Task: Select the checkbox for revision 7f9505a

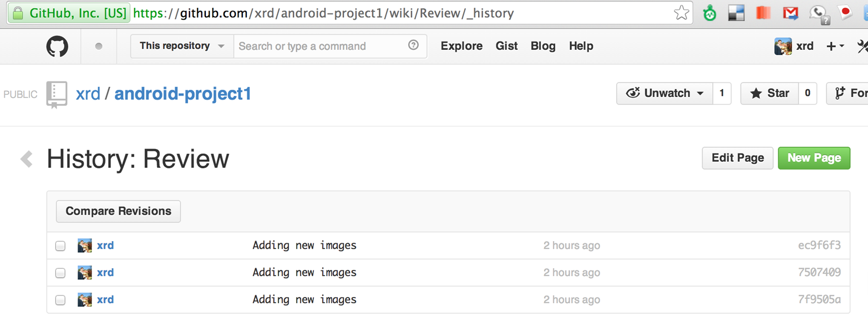Action: click(60, 300)
